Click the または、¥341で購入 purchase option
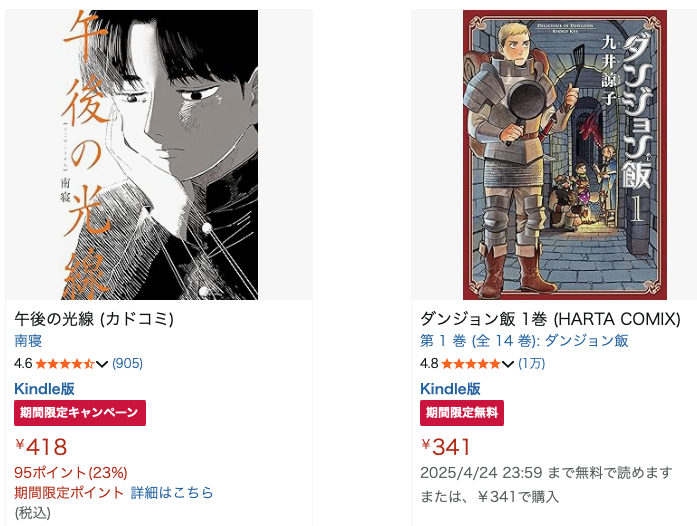Viewport: 697px width, 526px height. [x=489, y=496]
